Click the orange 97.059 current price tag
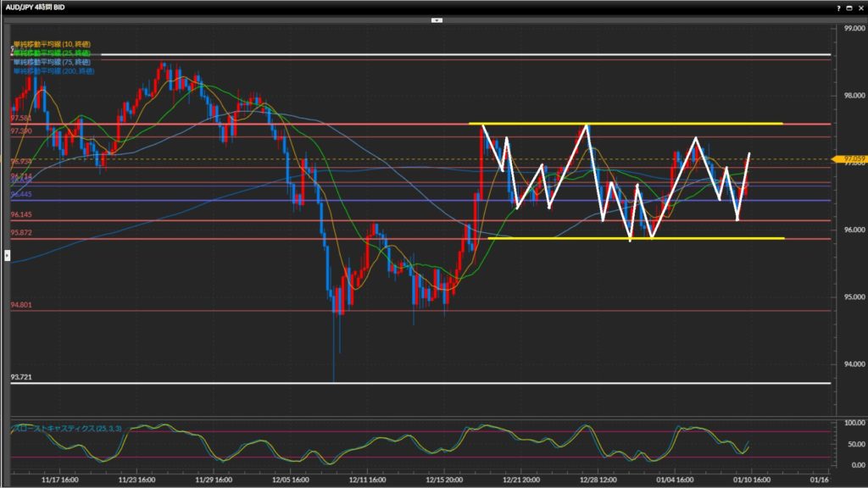Screen dimensions: 868x488 pyautogui.click(x=849, y=158)
